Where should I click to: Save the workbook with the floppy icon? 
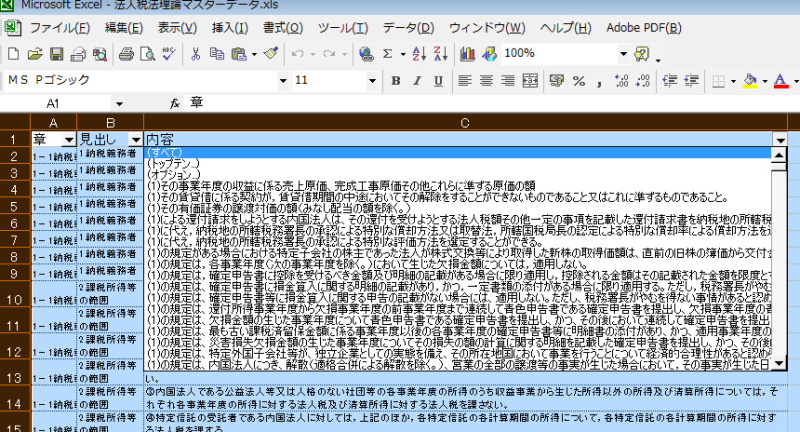[56, 54]
